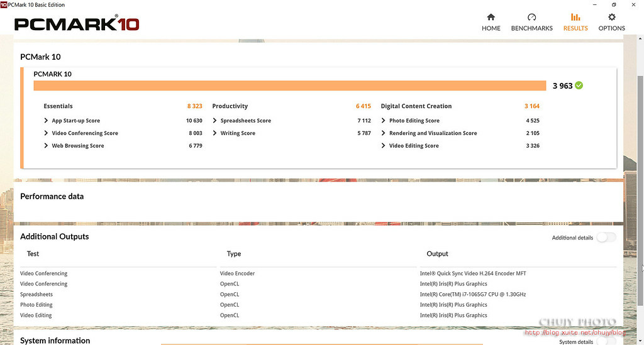Click the vertical scrollbar thumb
Viewport: 644px width, 345px height.
pyautogui.click(x=640, y=191)
